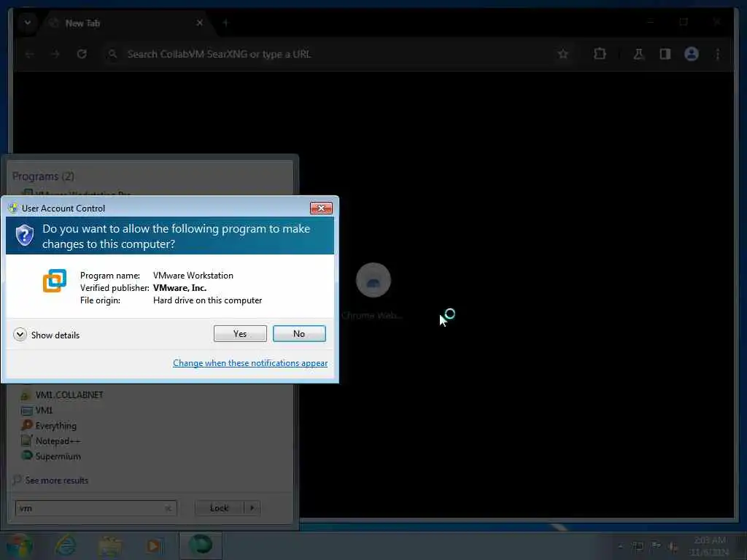This screenshot has width=747, height=560.
Task: Click the Chrome Web Store shortcut tile
Action: 373,290
